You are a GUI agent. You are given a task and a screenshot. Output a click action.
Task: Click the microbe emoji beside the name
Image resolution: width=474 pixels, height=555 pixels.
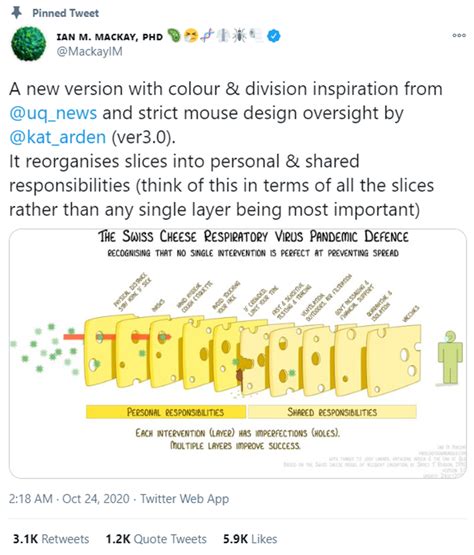click(174, 36)
